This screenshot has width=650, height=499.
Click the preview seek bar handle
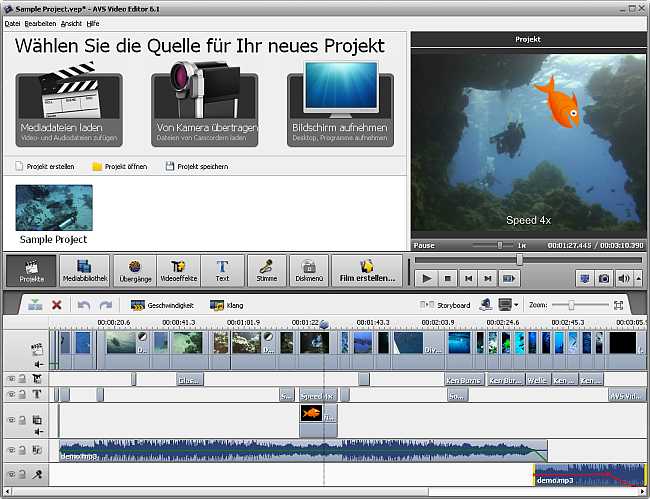click(519, 260)
